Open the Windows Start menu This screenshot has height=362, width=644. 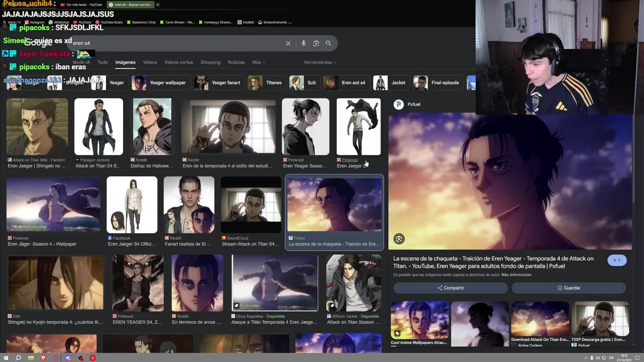pyautogui.click(x=6, y=358)
